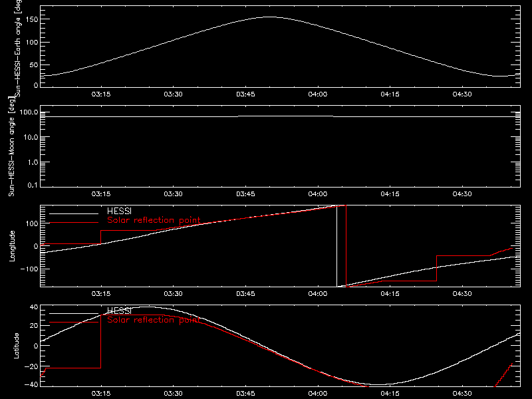Click red legend line in Longitude plot
Image resolution: width=532 pixels, height=399 pixels.
(x=74, y=223)
